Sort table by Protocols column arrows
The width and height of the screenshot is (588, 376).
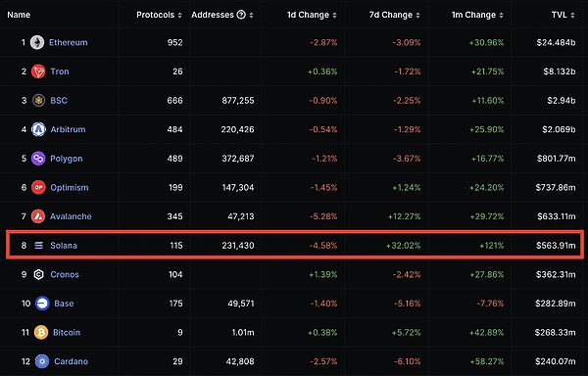coord(180,15)
